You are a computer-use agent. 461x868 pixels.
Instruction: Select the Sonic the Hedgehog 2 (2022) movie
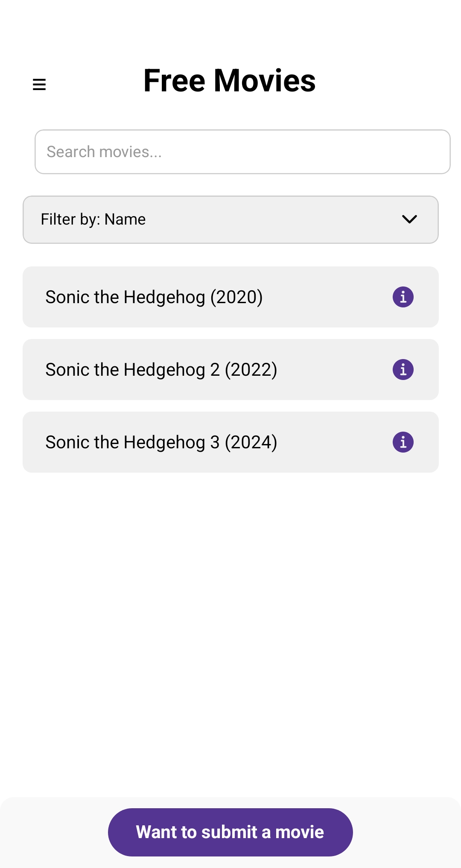230,369
